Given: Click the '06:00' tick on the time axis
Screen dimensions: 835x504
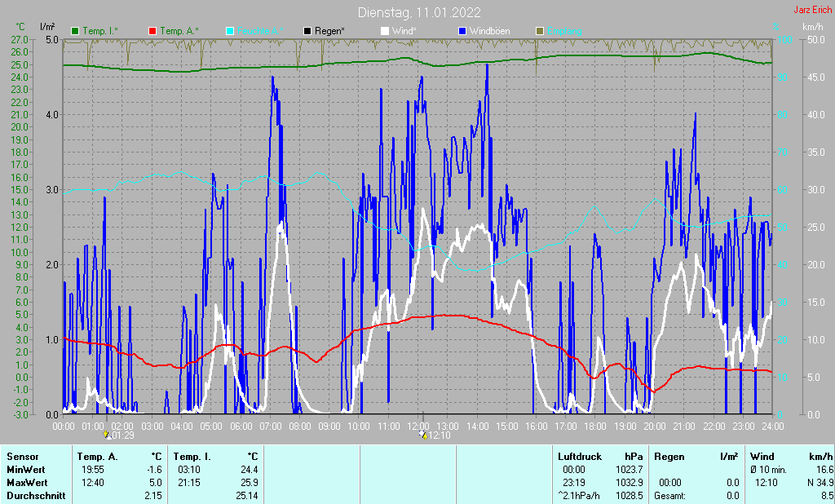Looking at the screenshot, I should tap(241, 427).
